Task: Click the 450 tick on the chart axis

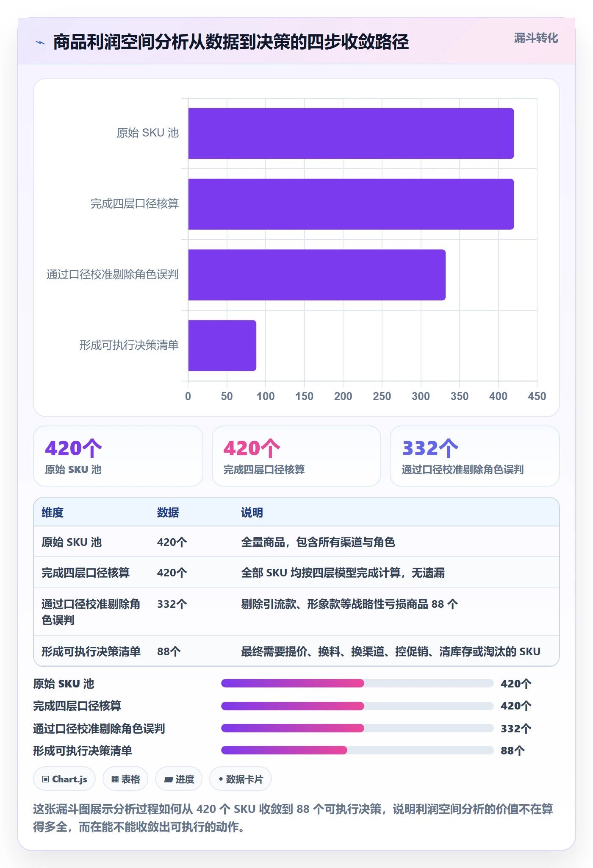Action: click(x=537, y=396)
